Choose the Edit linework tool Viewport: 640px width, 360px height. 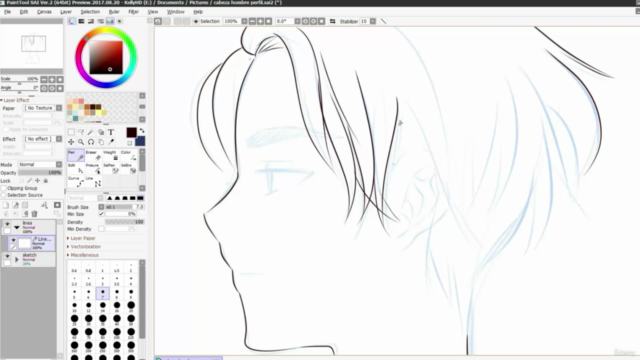point(76,169)
